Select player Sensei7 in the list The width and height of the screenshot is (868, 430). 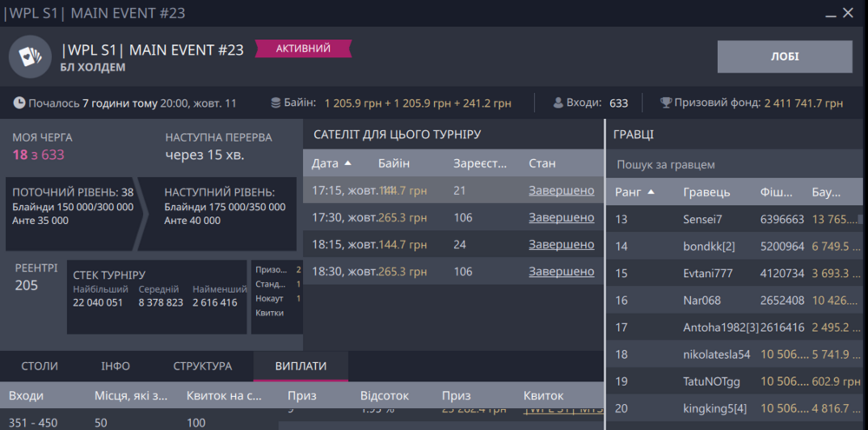(x=702, y=219)
